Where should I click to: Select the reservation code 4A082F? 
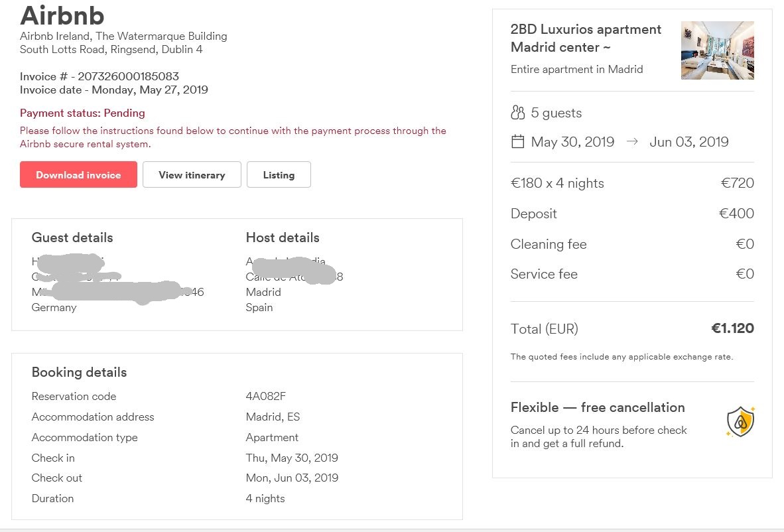(265, 396)
